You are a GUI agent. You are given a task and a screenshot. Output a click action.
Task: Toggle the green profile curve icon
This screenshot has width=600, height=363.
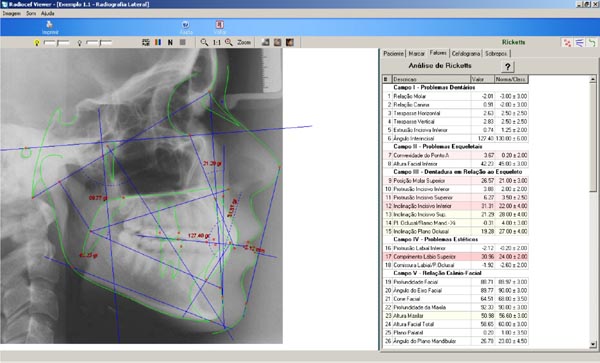592,42
